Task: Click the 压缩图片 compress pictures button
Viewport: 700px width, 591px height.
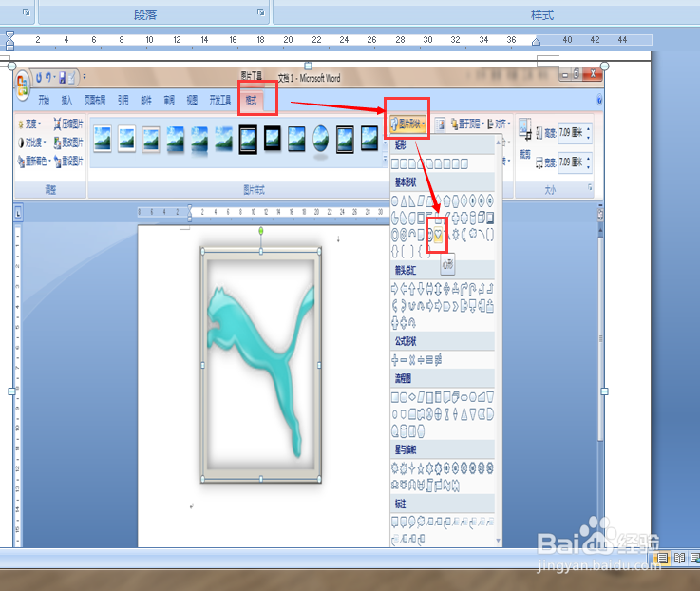Action: tap(68, 124)
